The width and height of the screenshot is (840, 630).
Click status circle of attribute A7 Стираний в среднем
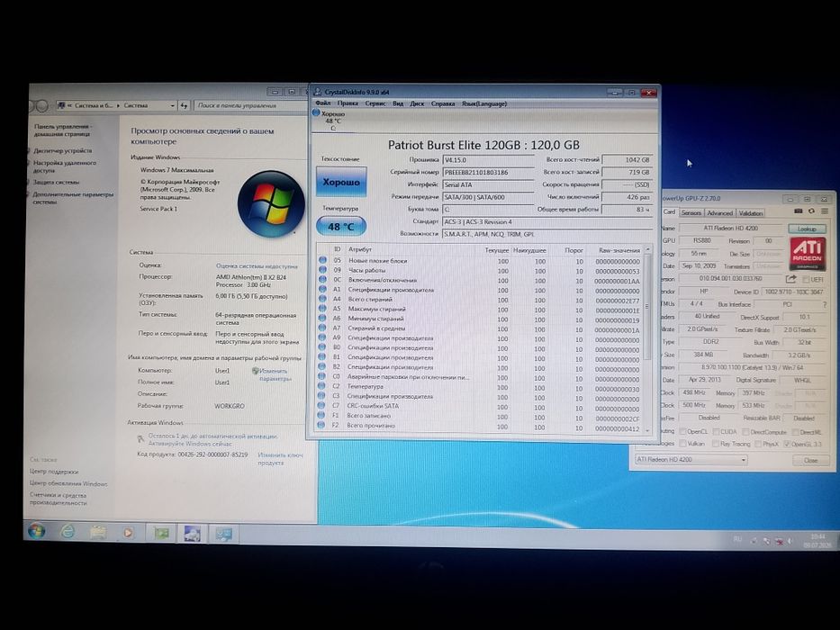click(322, 328)
